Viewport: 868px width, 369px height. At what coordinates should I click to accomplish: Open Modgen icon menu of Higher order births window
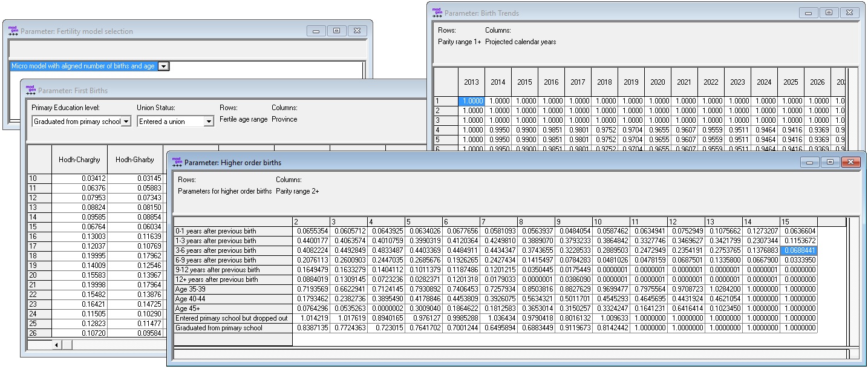point(177,162)
